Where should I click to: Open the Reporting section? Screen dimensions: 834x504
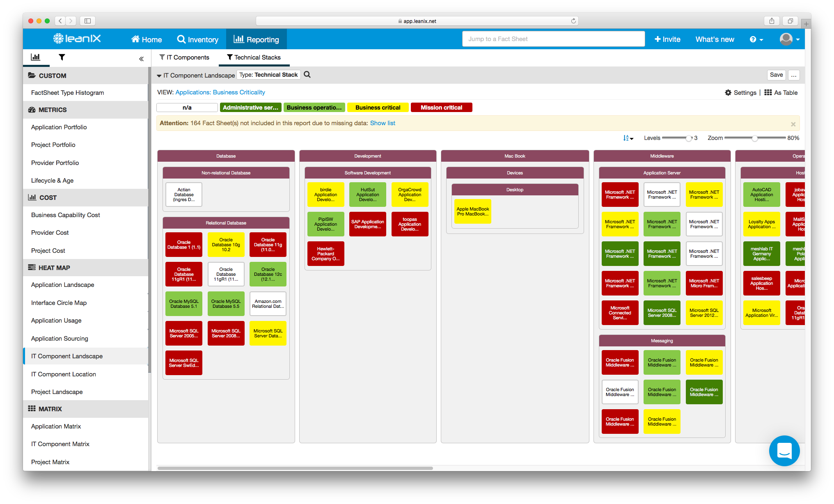[257, 39]
